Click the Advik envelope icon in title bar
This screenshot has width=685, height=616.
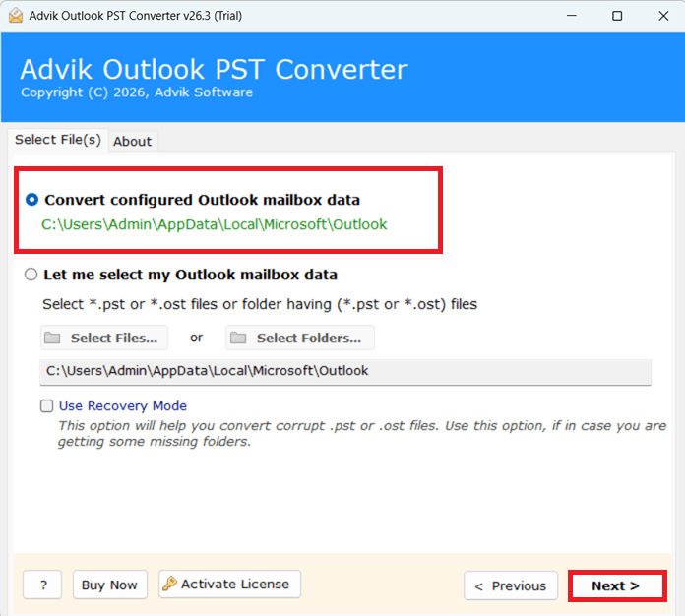(x=16, y=16)
